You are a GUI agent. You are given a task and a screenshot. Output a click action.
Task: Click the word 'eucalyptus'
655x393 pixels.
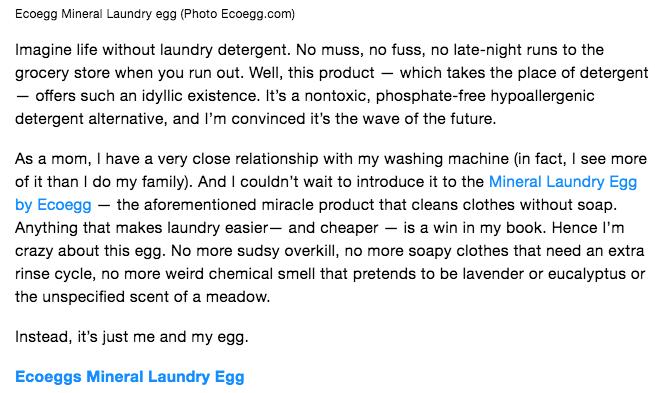(587, 274)
